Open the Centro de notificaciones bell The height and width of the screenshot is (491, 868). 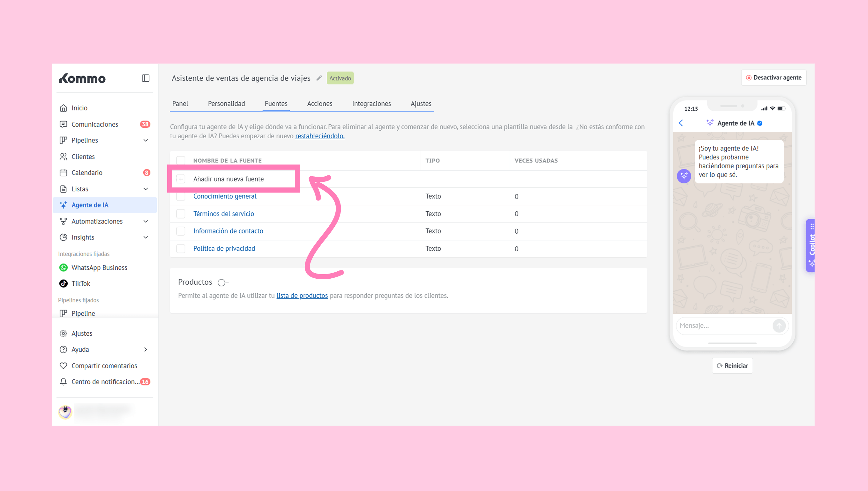tap(64, 382)
